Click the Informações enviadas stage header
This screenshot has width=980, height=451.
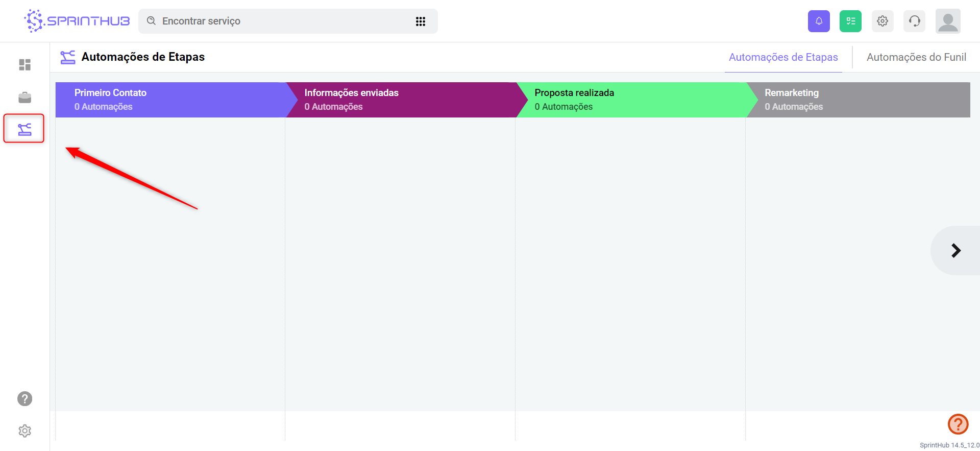[x=401, y=100]
